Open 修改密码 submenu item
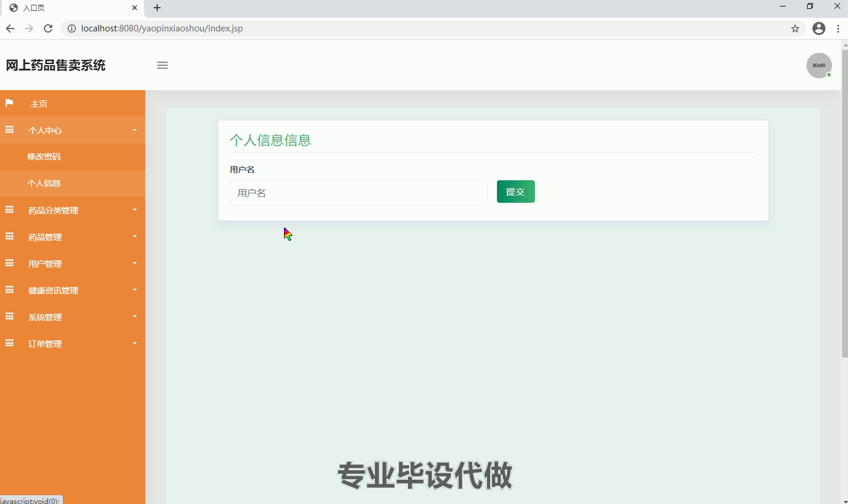This screenshot has height=504, width=848. (x=72, y=157)
